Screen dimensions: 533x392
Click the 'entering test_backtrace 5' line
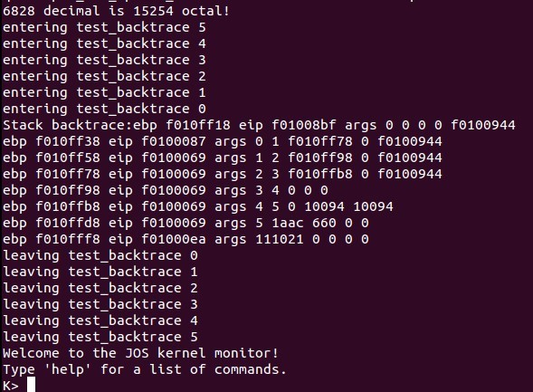point(104,27)
